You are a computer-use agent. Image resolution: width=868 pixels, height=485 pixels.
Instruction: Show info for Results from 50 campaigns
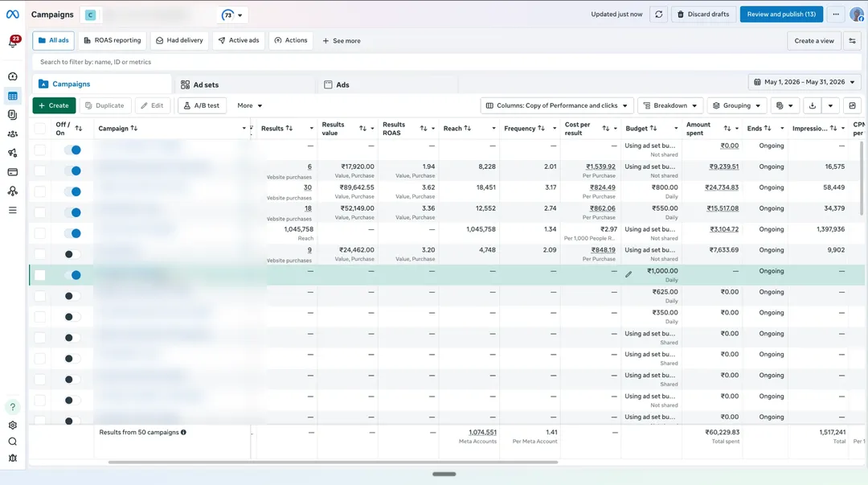(x=183, y=433)
